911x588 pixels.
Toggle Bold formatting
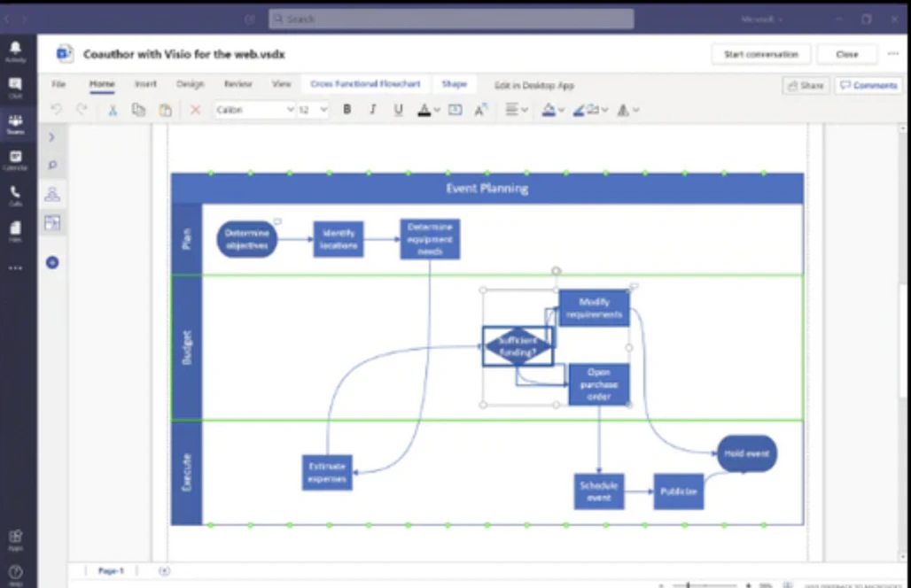click(x=346, y=109)
